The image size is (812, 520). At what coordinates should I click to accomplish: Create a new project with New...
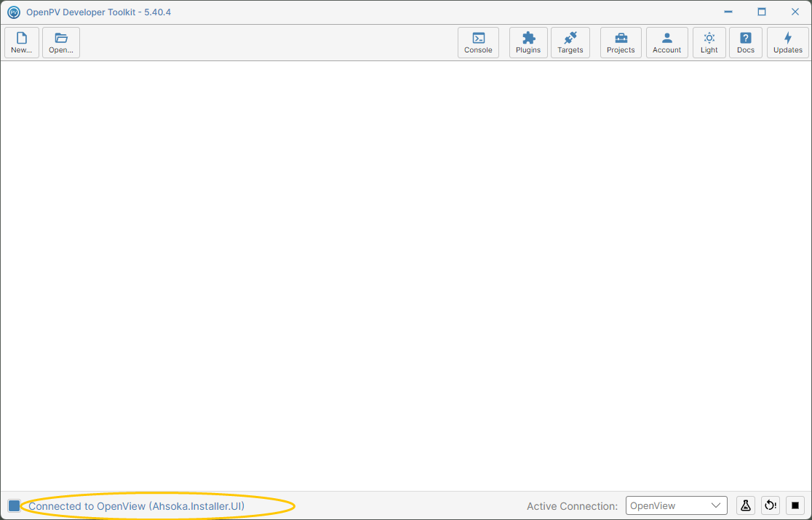pos(22,42)
